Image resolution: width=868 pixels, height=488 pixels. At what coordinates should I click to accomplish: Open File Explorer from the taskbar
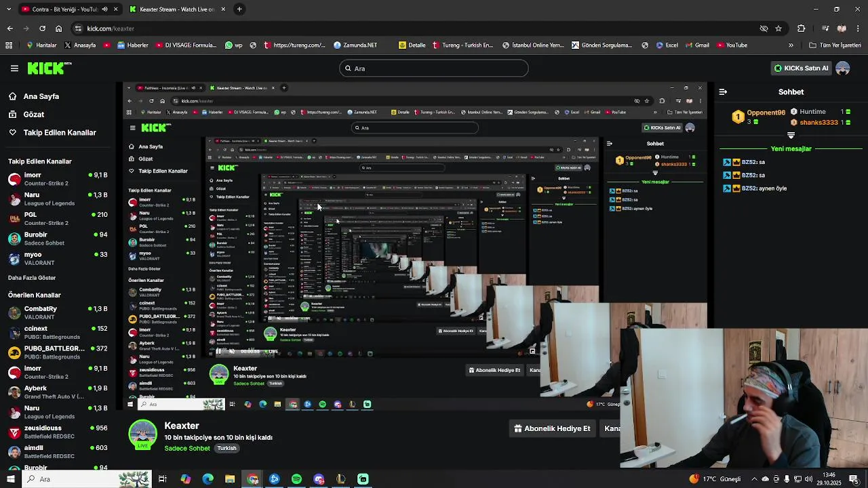click(x=230, y=479)
